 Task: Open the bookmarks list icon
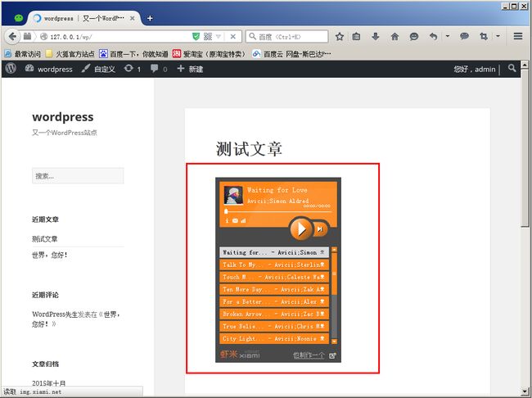pyautogui.click(x=356, y=36)
